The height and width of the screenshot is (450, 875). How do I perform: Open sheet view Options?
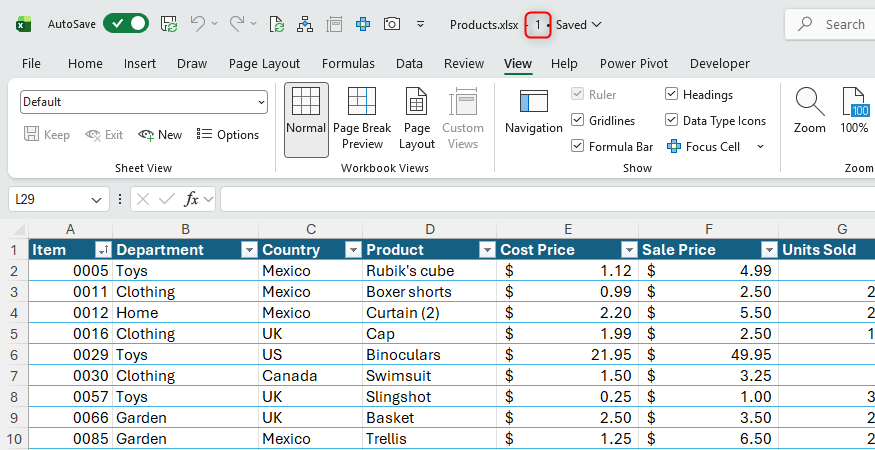coord(228,135)
